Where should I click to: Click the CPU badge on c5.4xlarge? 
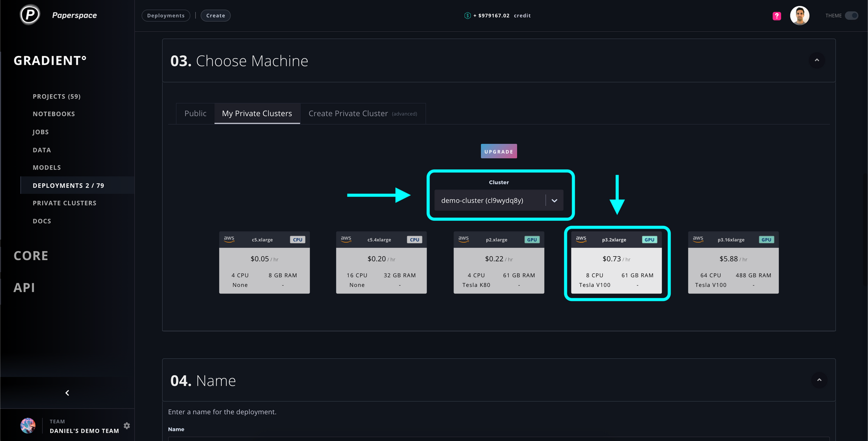(x=415, y=240)
